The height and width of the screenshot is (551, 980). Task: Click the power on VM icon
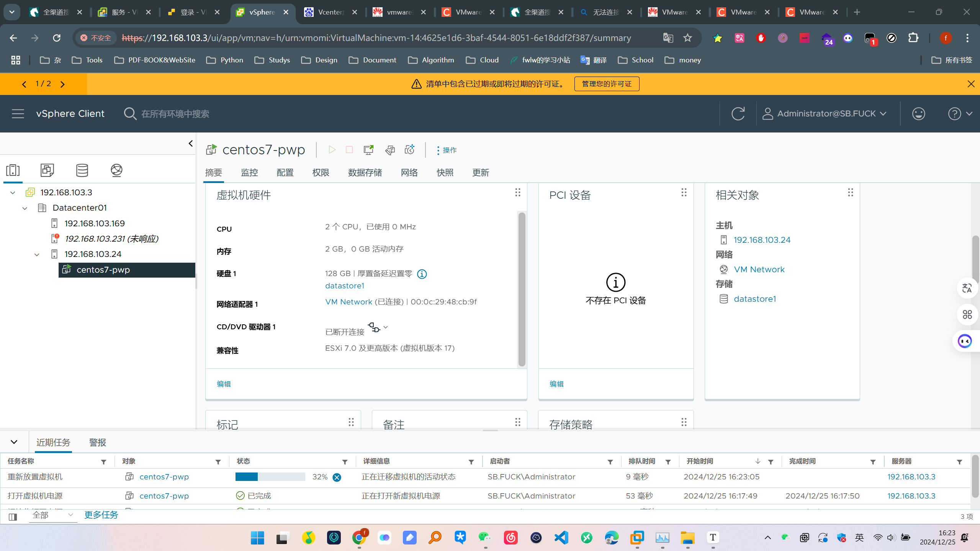tap(332, 150)
